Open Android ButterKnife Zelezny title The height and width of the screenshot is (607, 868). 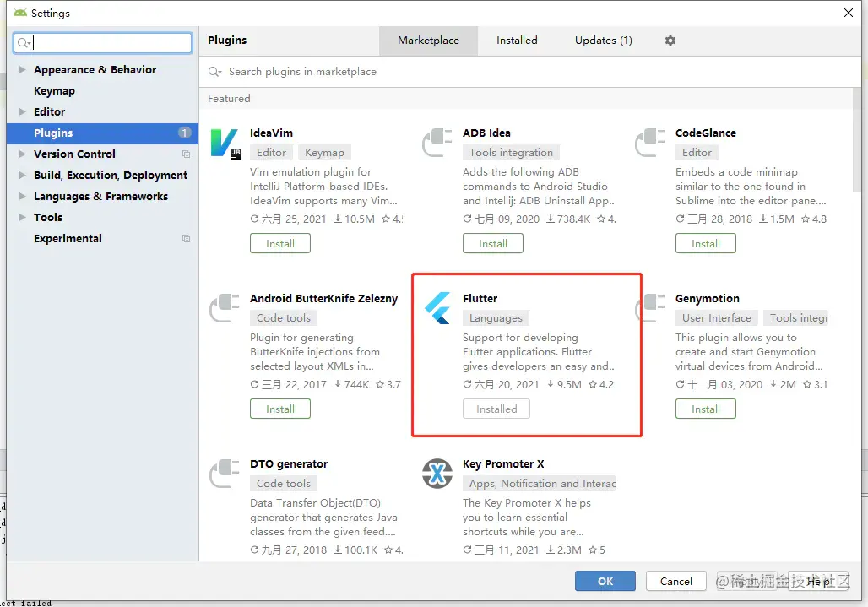tap(324, 298)
